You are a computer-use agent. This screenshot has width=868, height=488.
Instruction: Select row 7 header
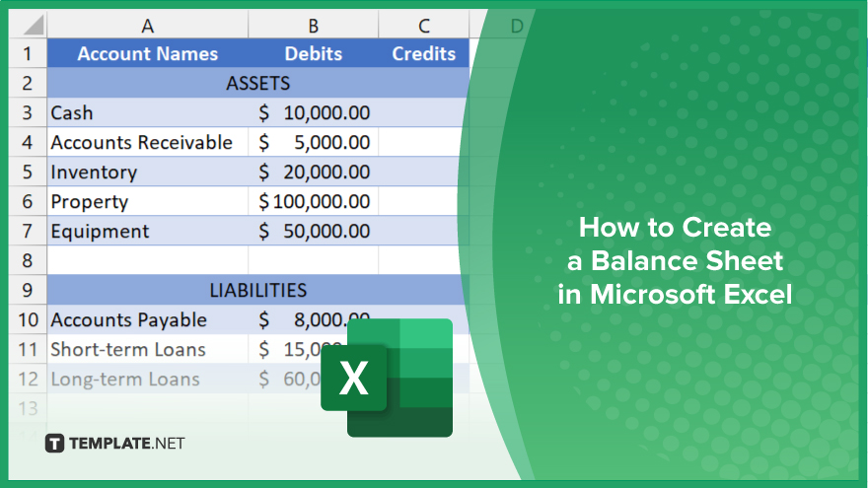[28, 231]
